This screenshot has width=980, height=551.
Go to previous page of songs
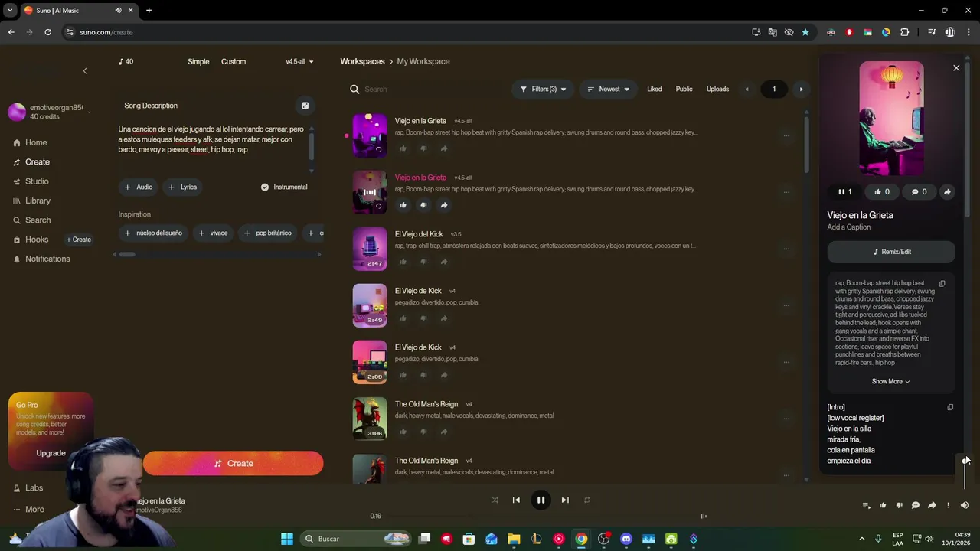point(747,89)
